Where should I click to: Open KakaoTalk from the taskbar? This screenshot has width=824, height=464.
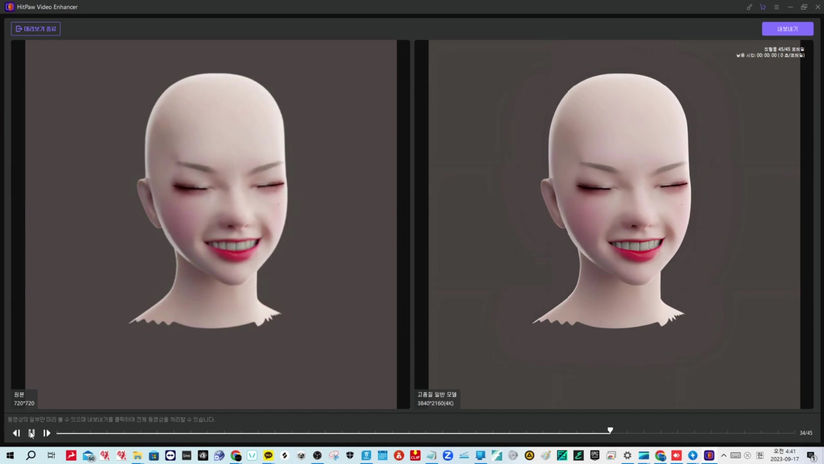point(270,455)
